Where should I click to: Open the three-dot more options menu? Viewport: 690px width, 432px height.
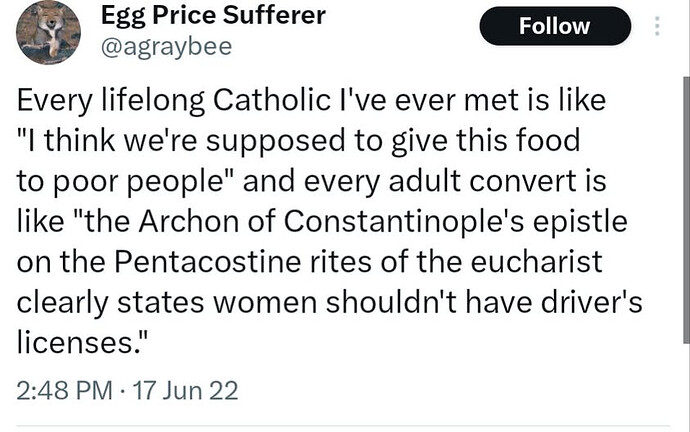[x=657, y=26]
